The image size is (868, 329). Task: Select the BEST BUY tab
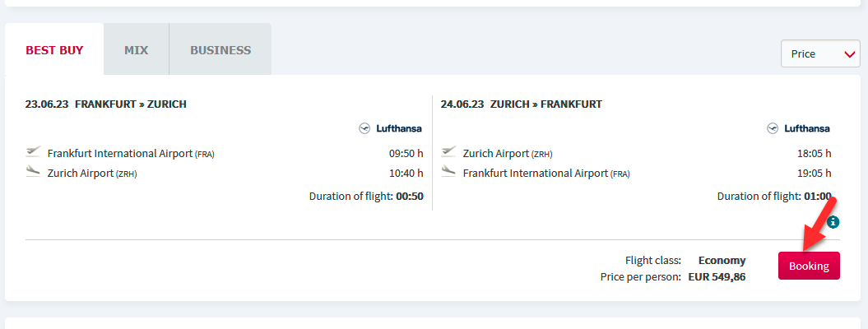tap(54, 50)
